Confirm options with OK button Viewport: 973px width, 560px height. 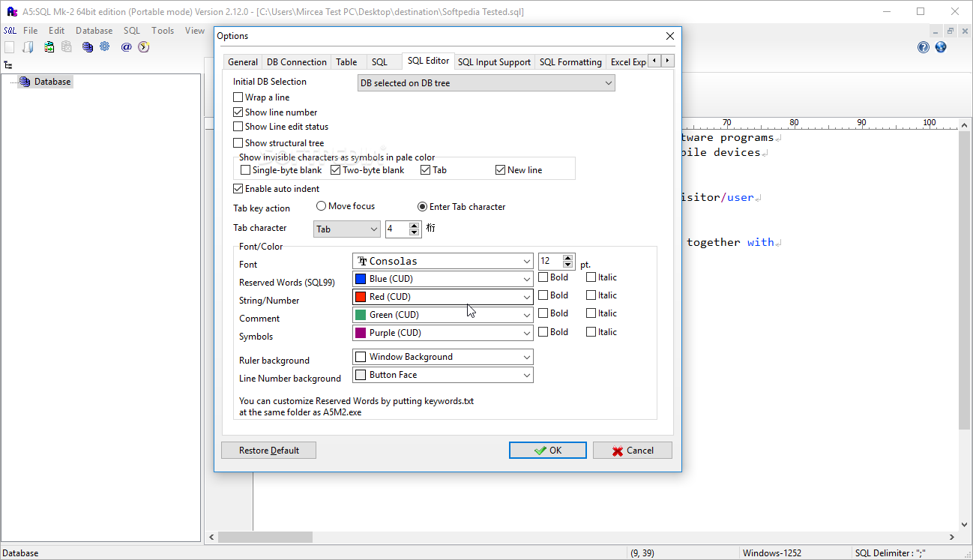[547, 451]
